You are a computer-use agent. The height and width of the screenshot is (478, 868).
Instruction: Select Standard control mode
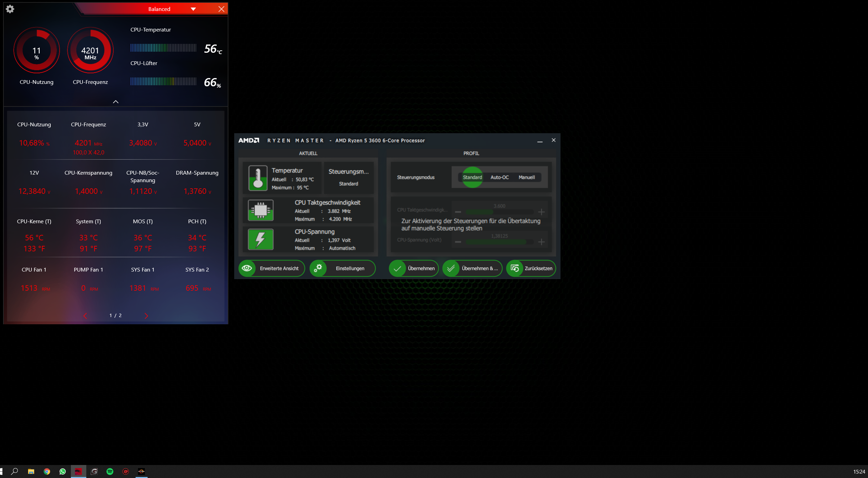[x=472, y=177]
